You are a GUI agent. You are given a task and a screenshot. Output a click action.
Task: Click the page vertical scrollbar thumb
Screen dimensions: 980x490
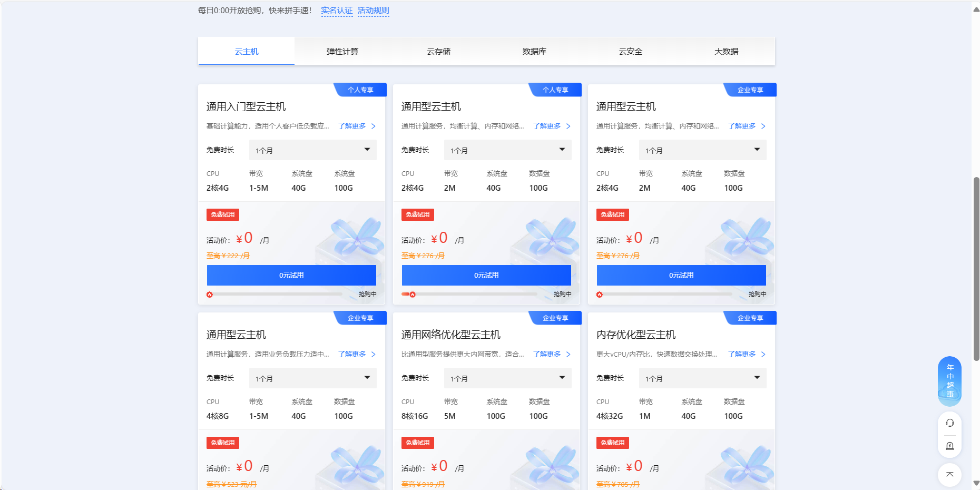(x=976, y=269)
